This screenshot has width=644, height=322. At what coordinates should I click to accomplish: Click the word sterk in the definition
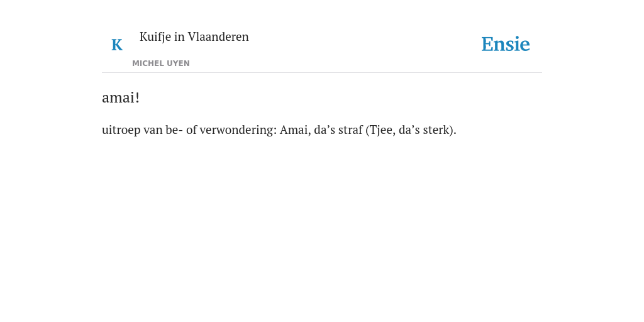tap(436, 130)
